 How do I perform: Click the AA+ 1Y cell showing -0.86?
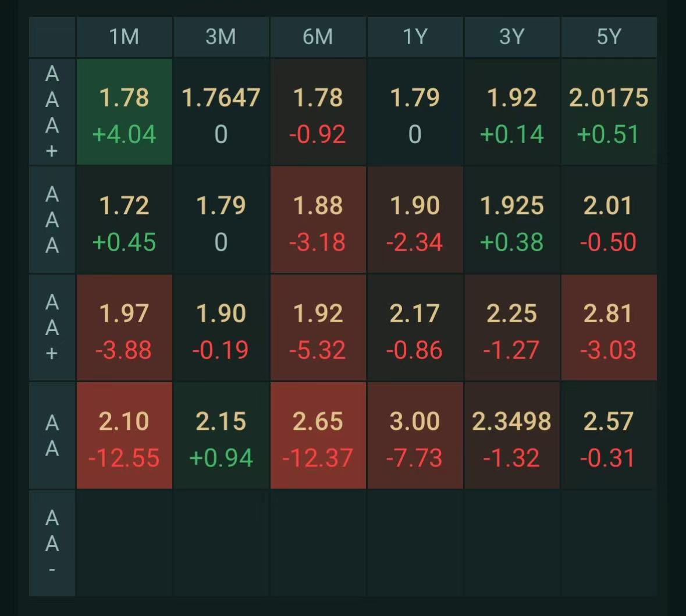415,327
